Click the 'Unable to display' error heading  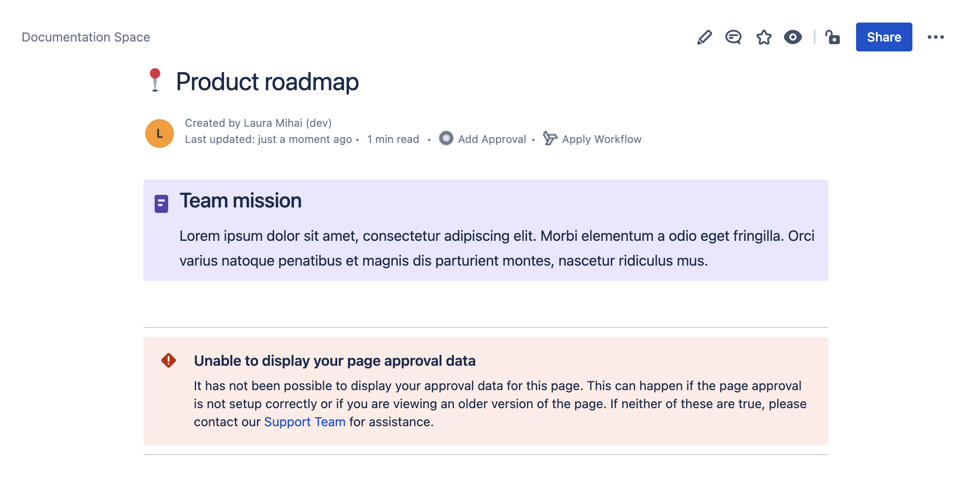(334, 361)
